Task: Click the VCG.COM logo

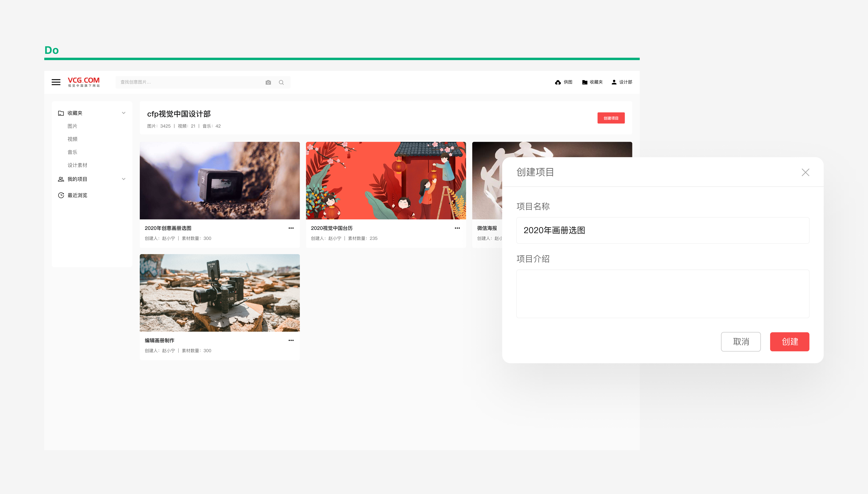Action: click(x=84, y=82)
